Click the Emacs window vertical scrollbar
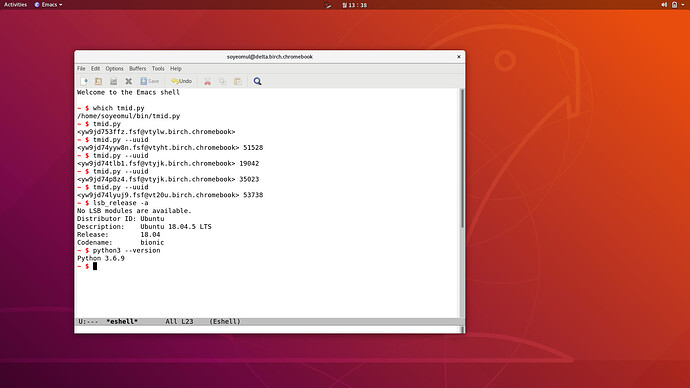Viewport: 690px width, 388px height. click(x=462, y=202)
